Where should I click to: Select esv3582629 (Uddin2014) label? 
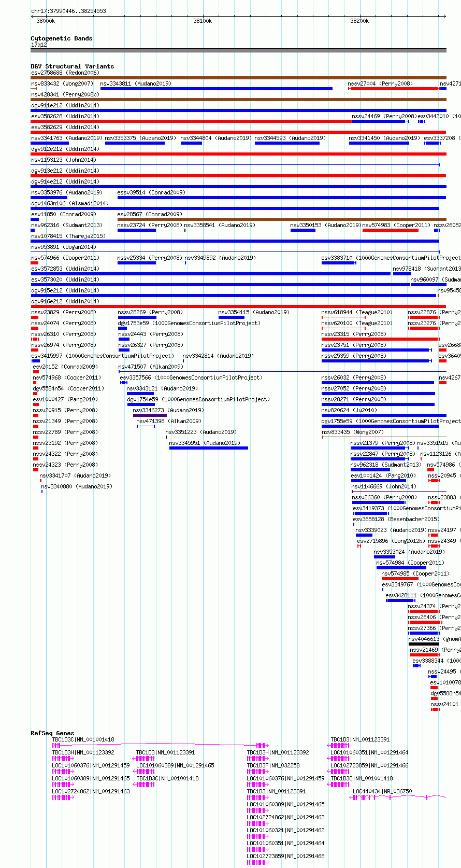[x=65, y=127]
